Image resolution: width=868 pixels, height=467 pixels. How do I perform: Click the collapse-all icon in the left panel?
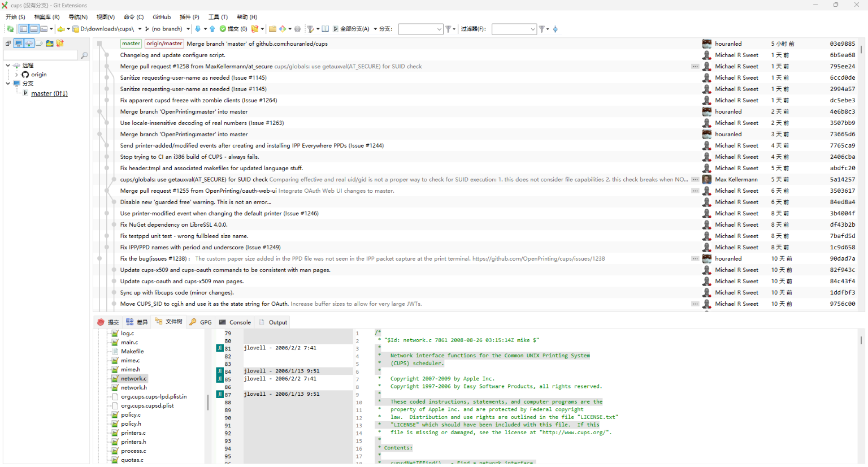(8, 43)
